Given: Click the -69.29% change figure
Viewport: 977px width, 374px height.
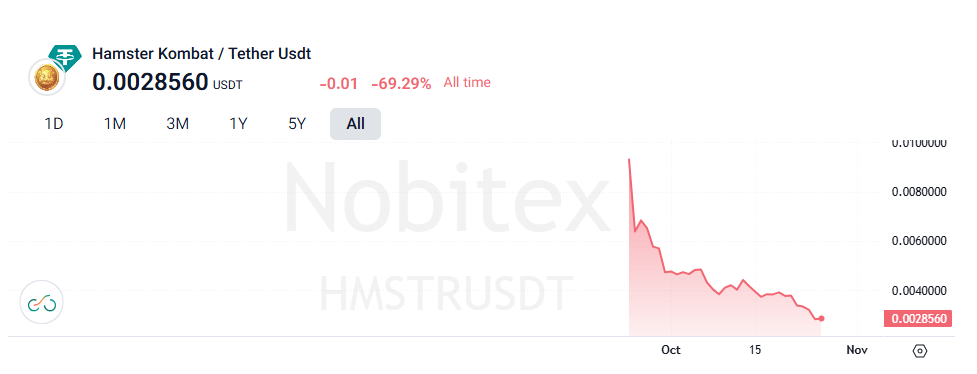Looking at the screenshot, I should click(x=401, y=84).
